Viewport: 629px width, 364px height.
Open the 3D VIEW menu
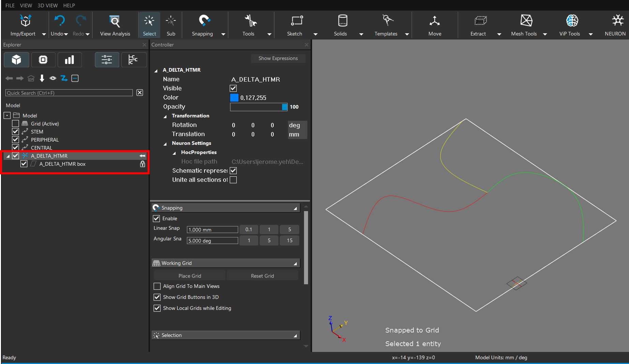(x=47, y=5)
